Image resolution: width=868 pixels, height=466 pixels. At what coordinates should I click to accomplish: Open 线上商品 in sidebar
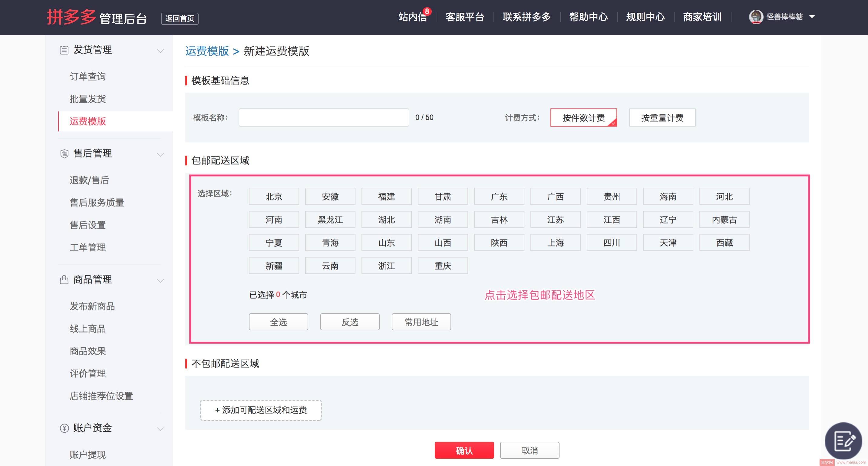tap(87, 329)
